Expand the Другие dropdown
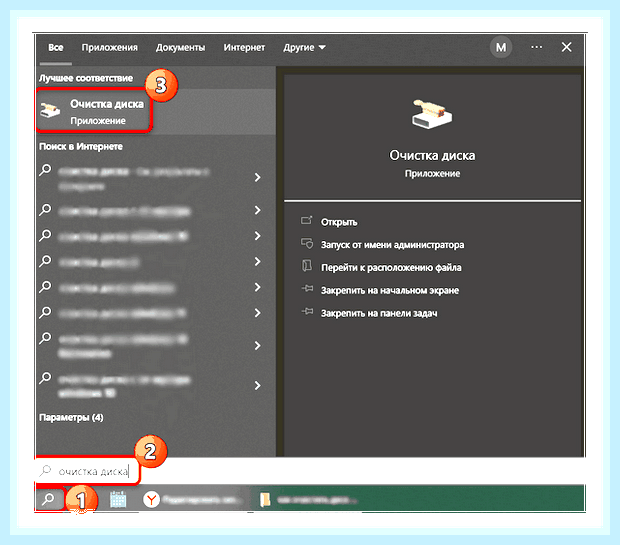 pyautogui.click(x=304, y=48)
